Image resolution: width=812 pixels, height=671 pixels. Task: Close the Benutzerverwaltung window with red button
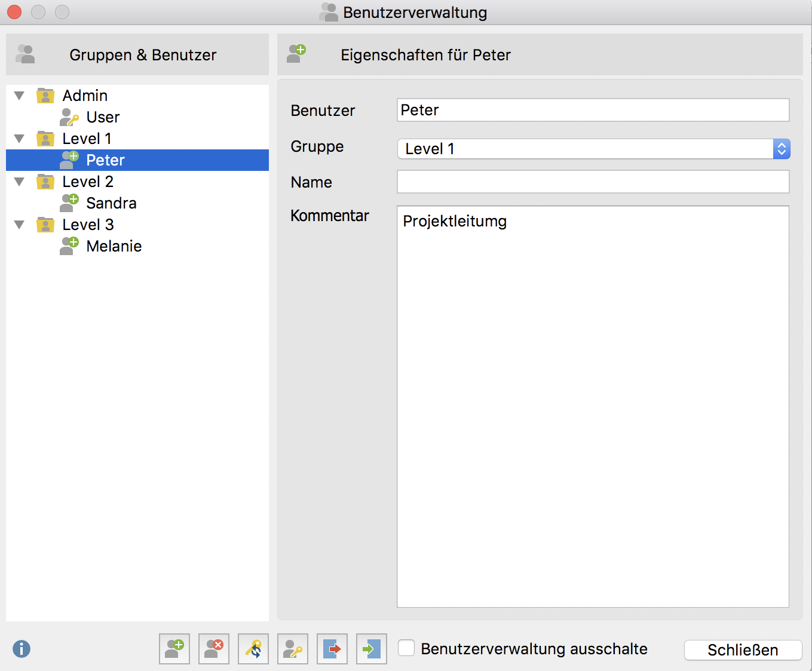[x=14, y=12]
